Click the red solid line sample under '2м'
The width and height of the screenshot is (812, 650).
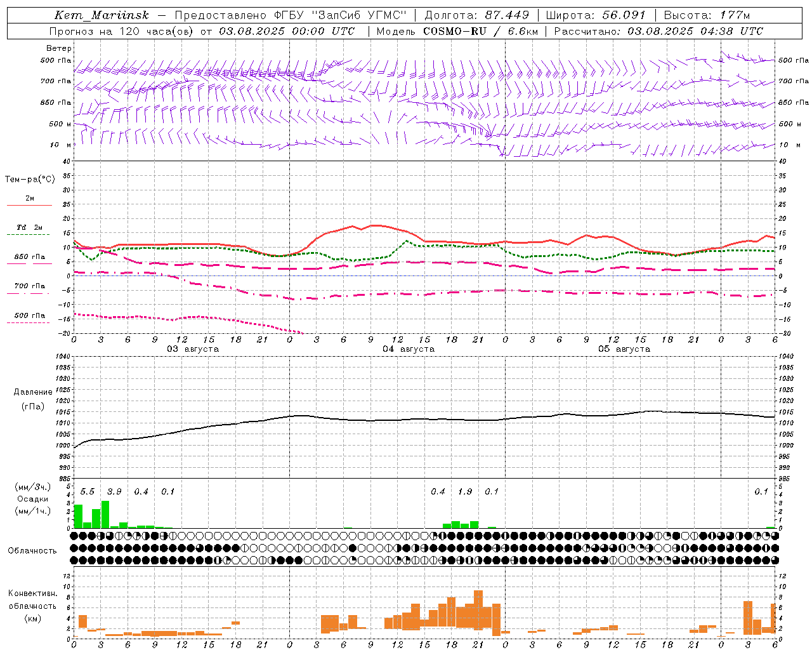click(x=29, y=205)
